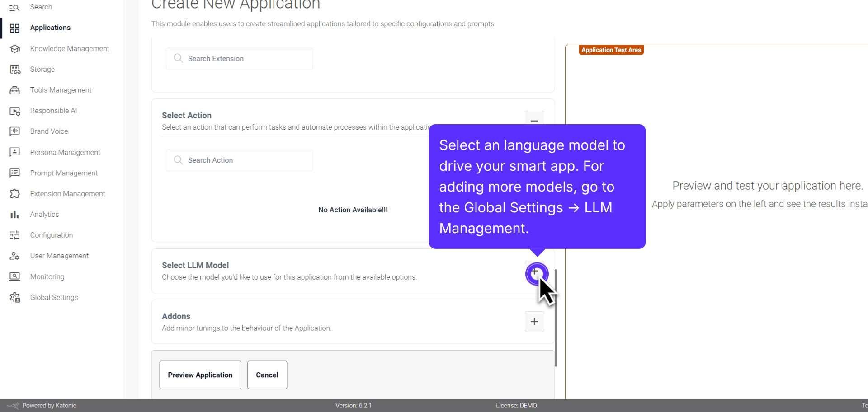Click the Tools Management icon

pos(15,90)
